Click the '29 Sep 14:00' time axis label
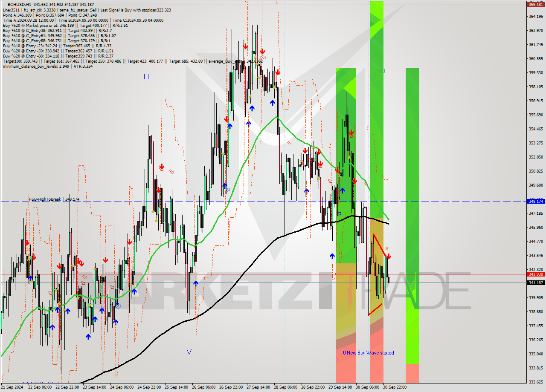 (340, 387)
